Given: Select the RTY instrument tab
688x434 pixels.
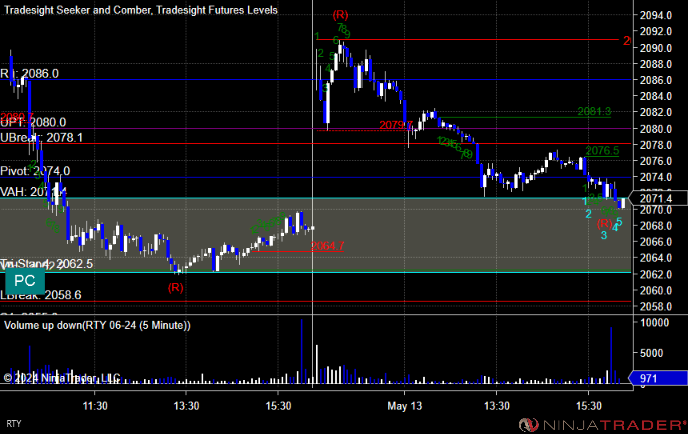Looking at the screenshot, I should [x=14, y=423].
